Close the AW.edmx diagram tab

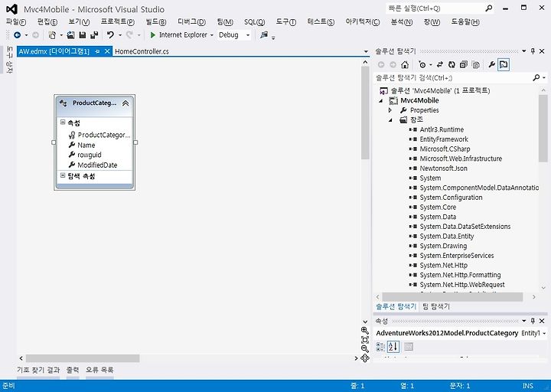pos(107,51)
